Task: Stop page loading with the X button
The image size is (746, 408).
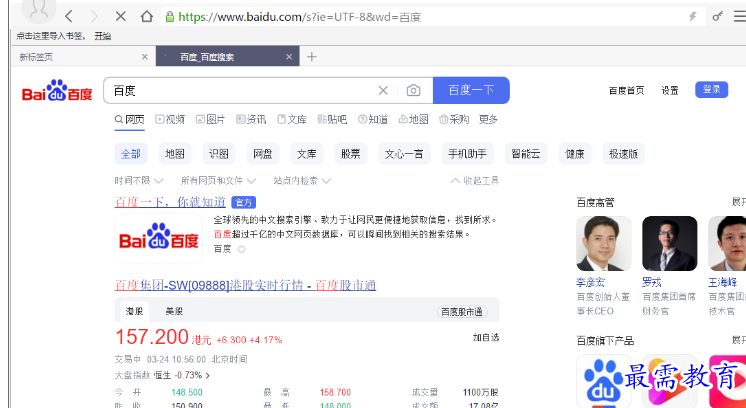Action: (121, 17)
